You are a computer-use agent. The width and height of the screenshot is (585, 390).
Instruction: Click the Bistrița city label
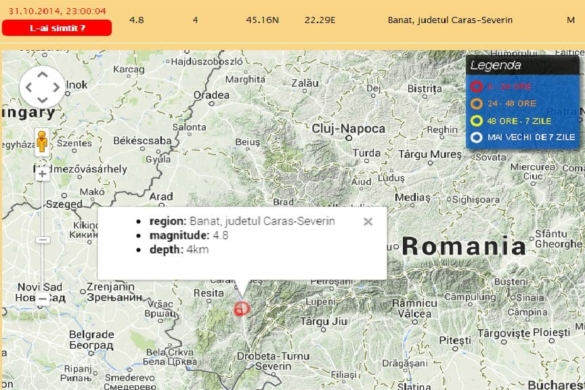click(425, 89)
